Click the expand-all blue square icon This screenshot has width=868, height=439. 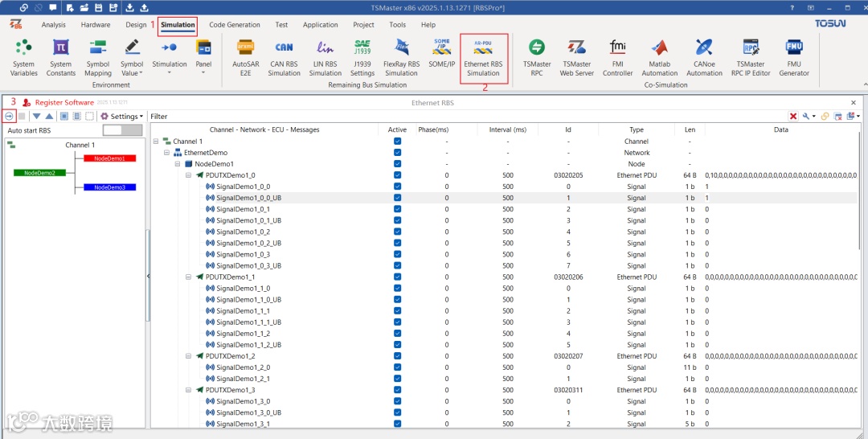click(64, 117)
